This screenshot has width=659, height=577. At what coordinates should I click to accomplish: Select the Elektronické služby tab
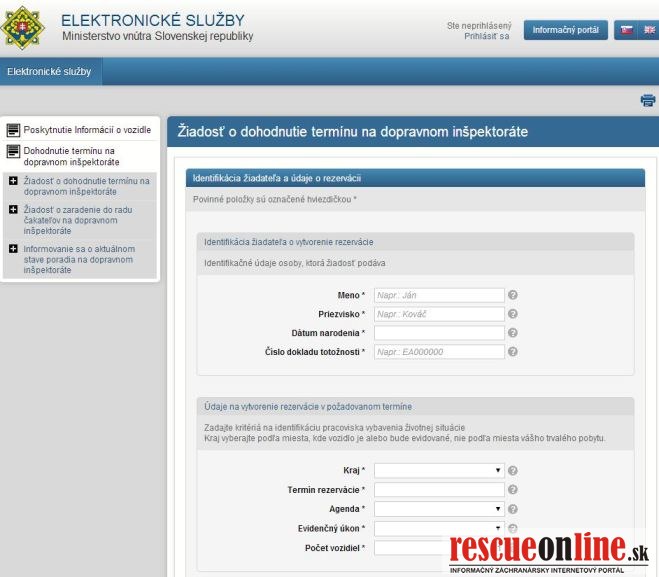tap(49, 72)
